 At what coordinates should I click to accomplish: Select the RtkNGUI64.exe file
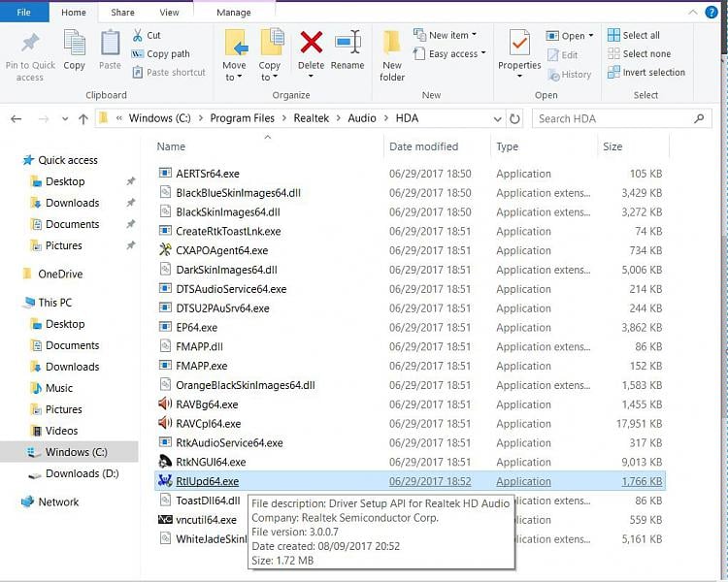coord(203,462)
